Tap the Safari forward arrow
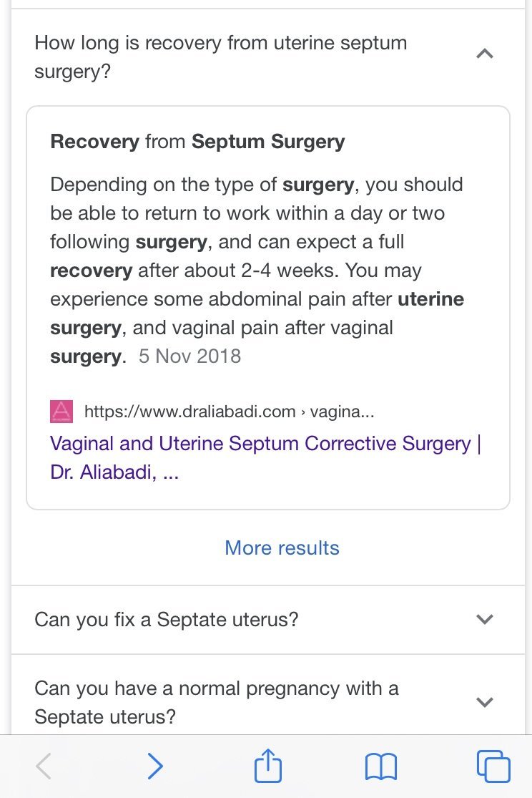The height and width of the screenshot is (798, 532). tap(154, 767)
